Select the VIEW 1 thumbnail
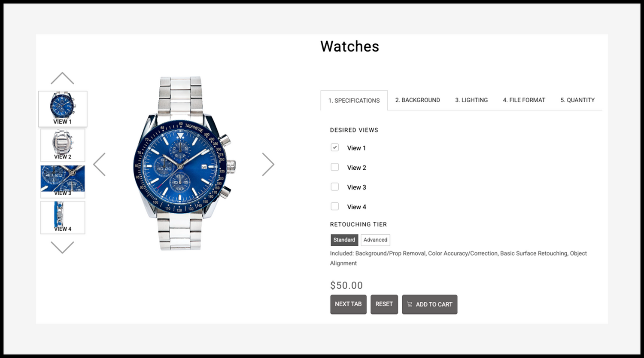This screenshot has width=644, height=358. (x=63, y=109)
